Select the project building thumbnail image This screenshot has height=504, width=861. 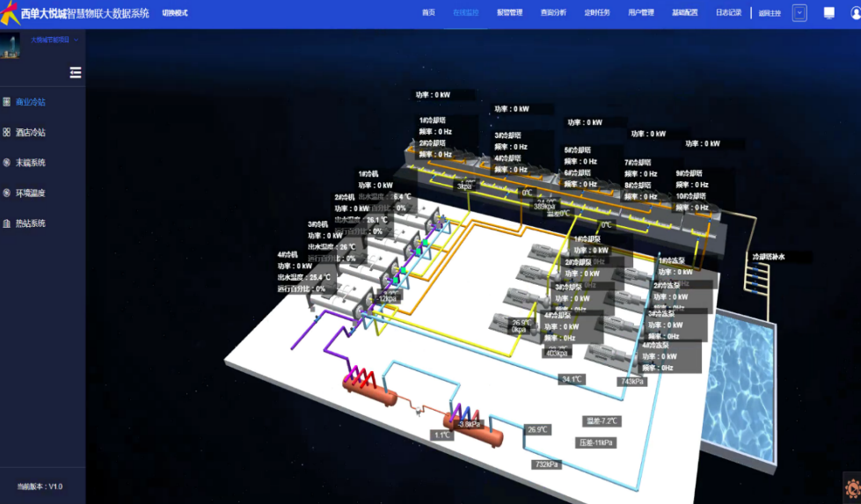(11, 47)
